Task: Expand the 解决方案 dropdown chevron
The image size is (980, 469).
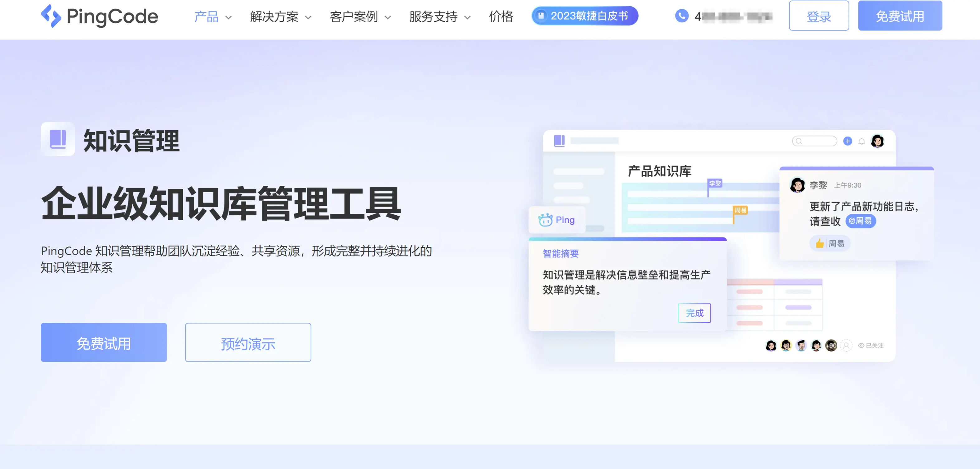Action: point(309,17)
